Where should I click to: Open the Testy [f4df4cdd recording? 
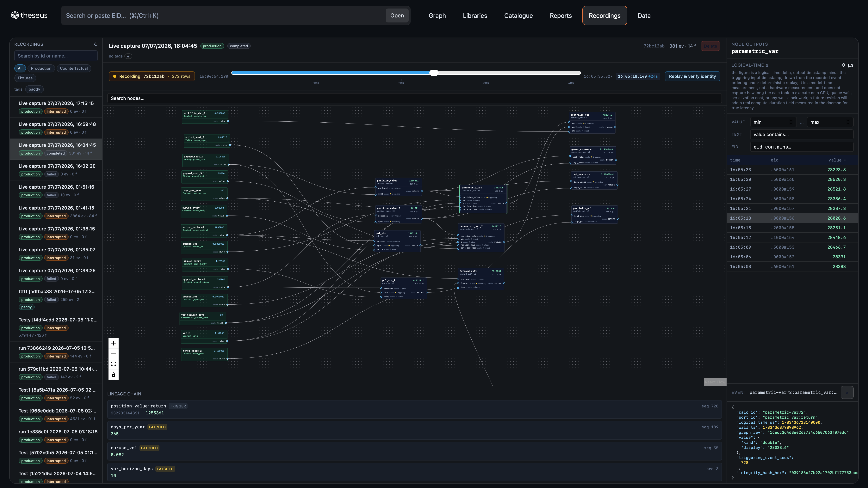[56, 327]
